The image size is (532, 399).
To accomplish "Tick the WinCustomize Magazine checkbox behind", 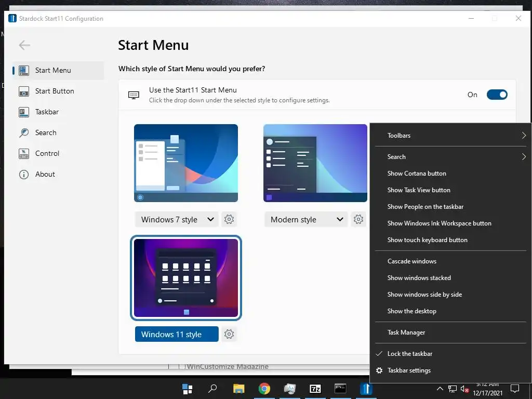I will pyautogui.click(x=181, y=366).
